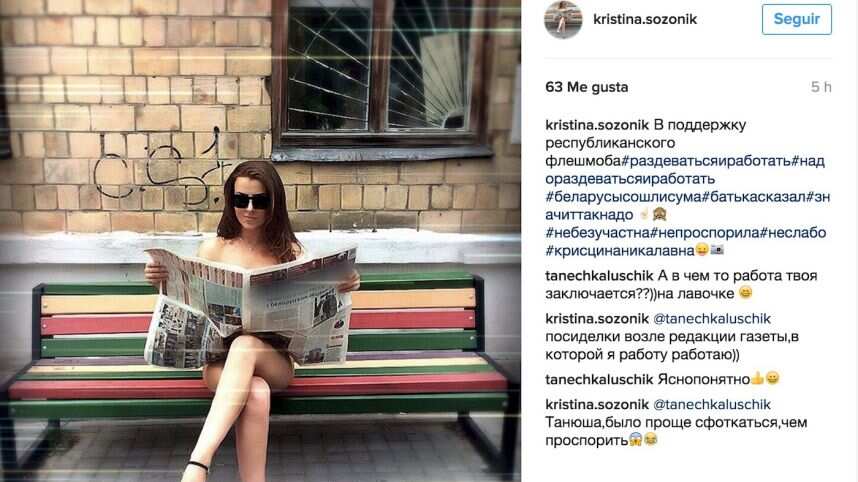Open the 63 Me gusta likes list
This screenshot has width=858, height=482.
pyautogui.click(x=587, y=88)
